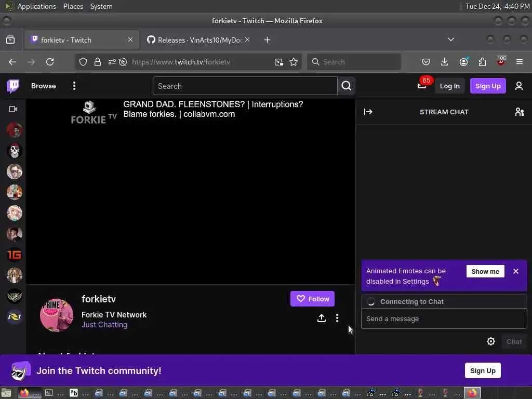This screenshot has width=532, height=399.
Task: Click the Twitch logo home icon
Action: pos(13,86)
